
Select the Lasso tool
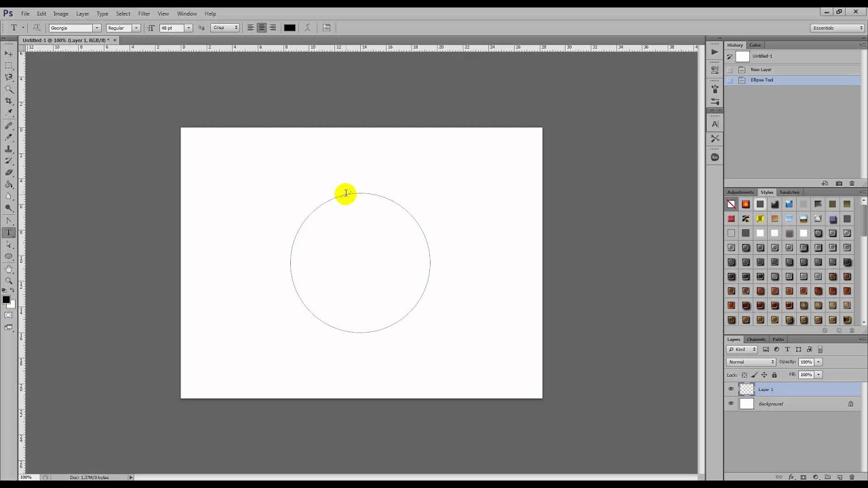pyautogui.click(x=9, y=77)
